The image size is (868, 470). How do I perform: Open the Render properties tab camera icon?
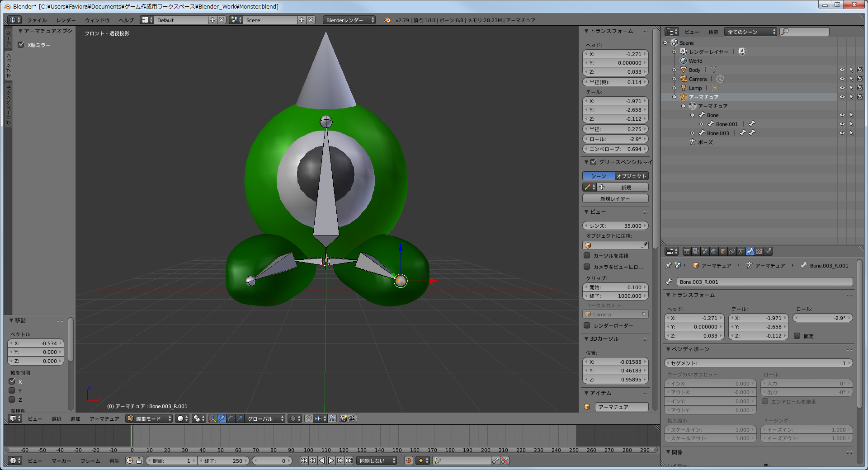click(x=687, y=251)
